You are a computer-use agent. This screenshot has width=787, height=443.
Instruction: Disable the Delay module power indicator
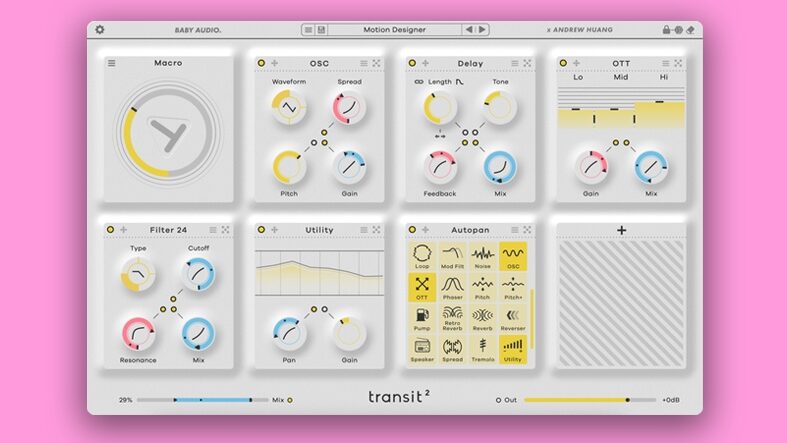(413, 63)
